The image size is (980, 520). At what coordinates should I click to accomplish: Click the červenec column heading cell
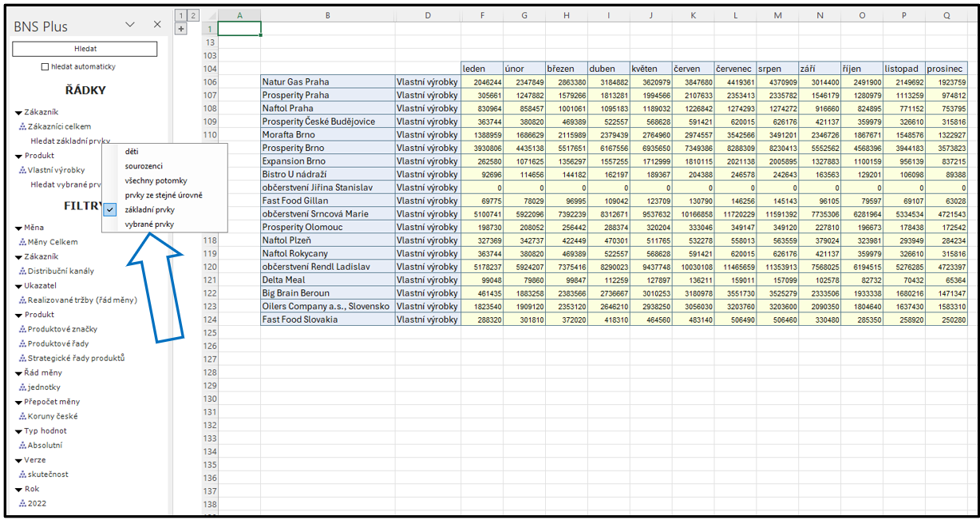click(x=735, y=69)
